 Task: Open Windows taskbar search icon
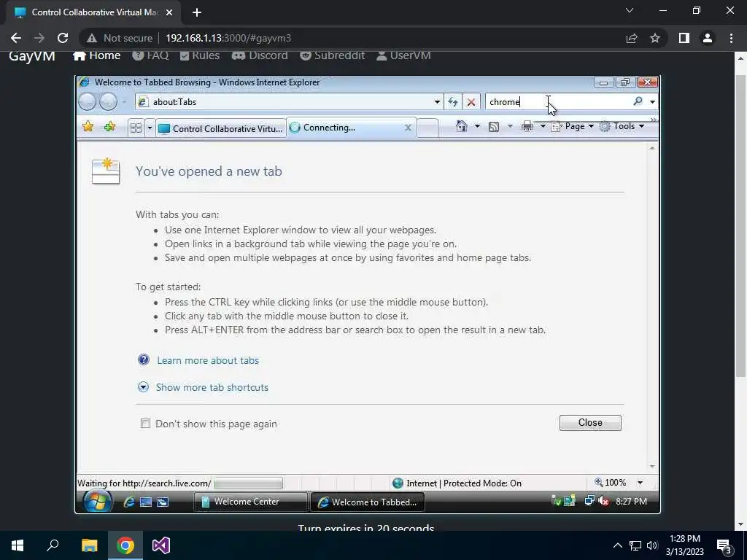[x=53, y=545]
